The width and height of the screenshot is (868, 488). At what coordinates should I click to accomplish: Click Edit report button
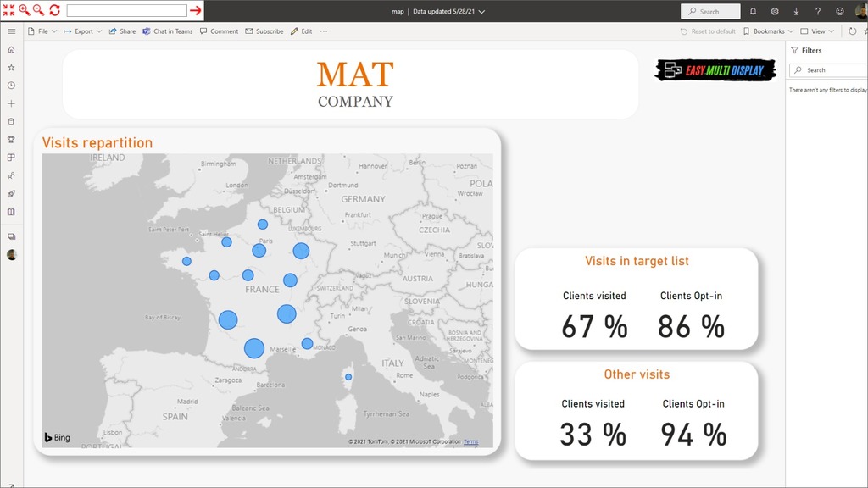[x=302, y=31]
